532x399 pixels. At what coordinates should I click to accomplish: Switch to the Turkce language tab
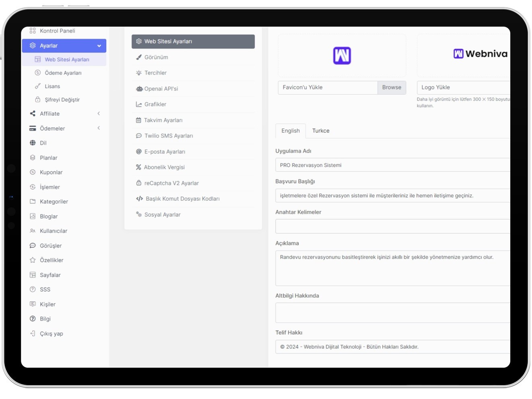(x=321, y=131)
